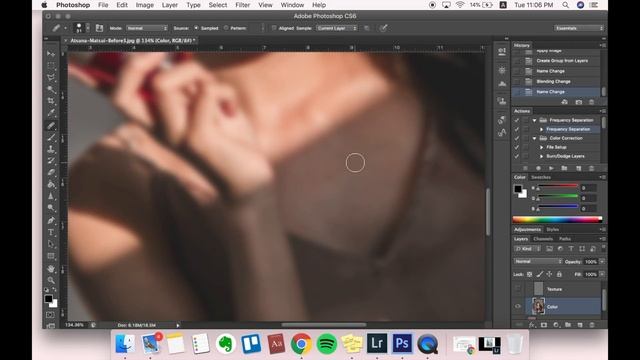Select the Pen tool
The height and width of the screenshot is (360, 640).
pyautogui.click(x=51, y=220)
